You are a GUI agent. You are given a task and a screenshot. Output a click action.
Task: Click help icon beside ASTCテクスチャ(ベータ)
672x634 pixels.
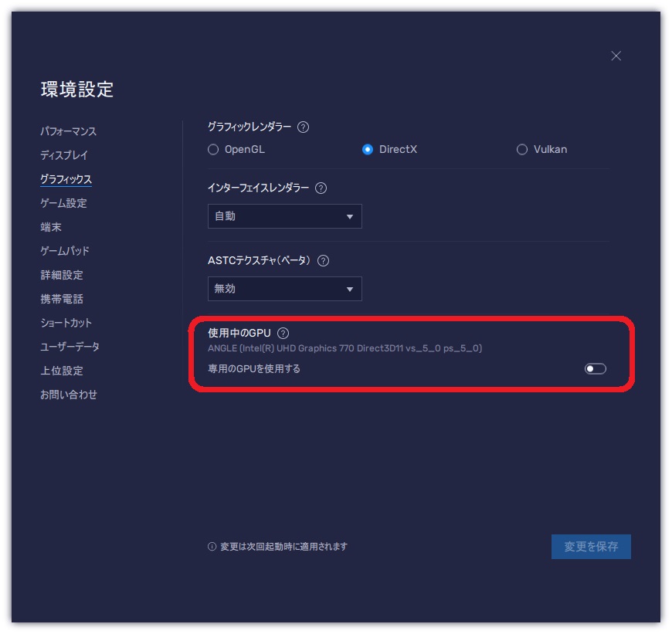tap(323, 260)
